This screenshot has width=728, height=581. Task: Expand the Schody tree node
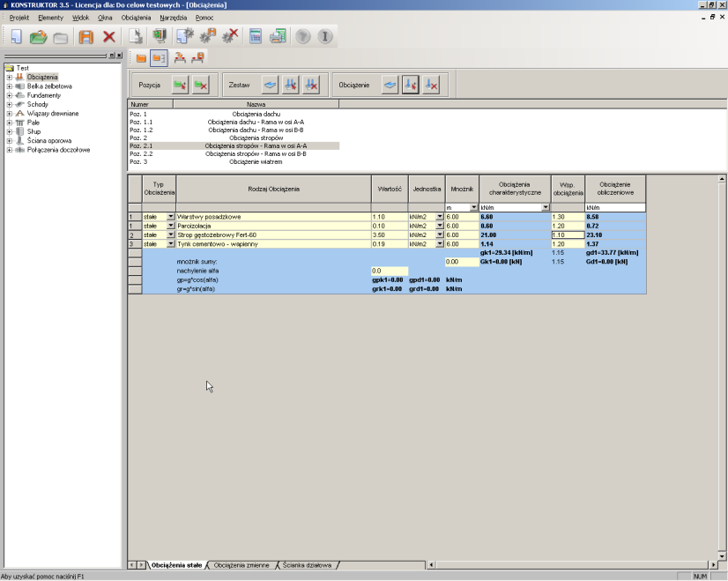[x=10, y=105]
